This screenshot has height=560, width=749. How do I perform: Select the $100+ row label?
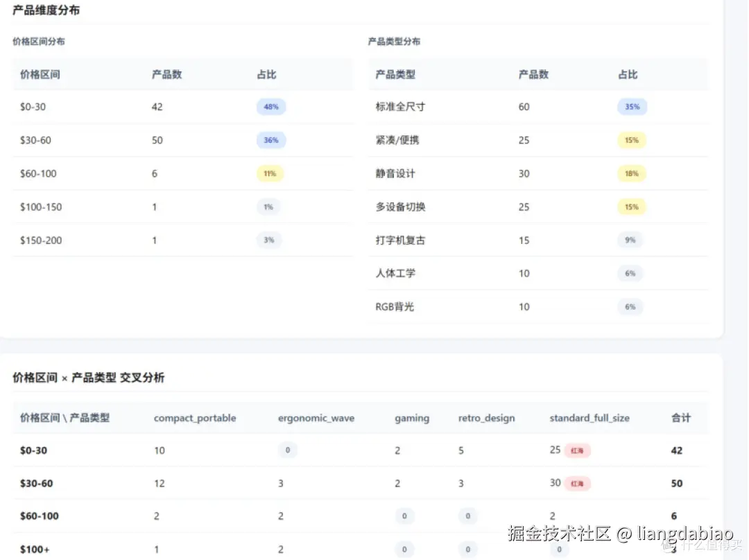(35, 550)
